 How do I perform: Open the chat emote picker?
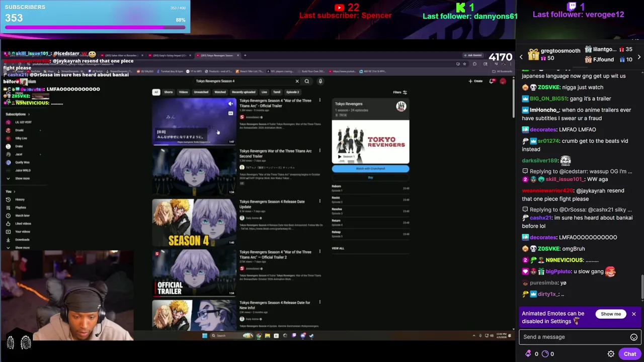pos(633,337)
